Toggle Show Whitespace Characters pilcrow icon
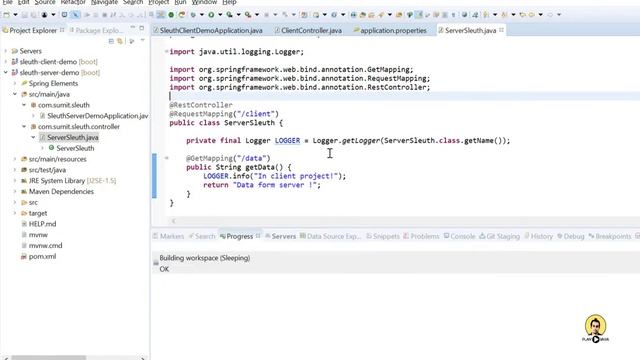This screenshot has height=360, width=640. click(453, 15)
